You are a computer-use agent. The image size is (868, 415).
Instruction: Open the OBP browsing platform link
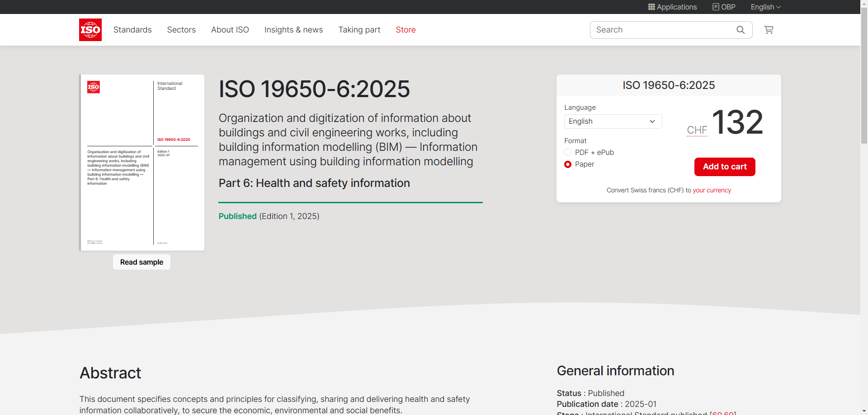tap(724, 7)
